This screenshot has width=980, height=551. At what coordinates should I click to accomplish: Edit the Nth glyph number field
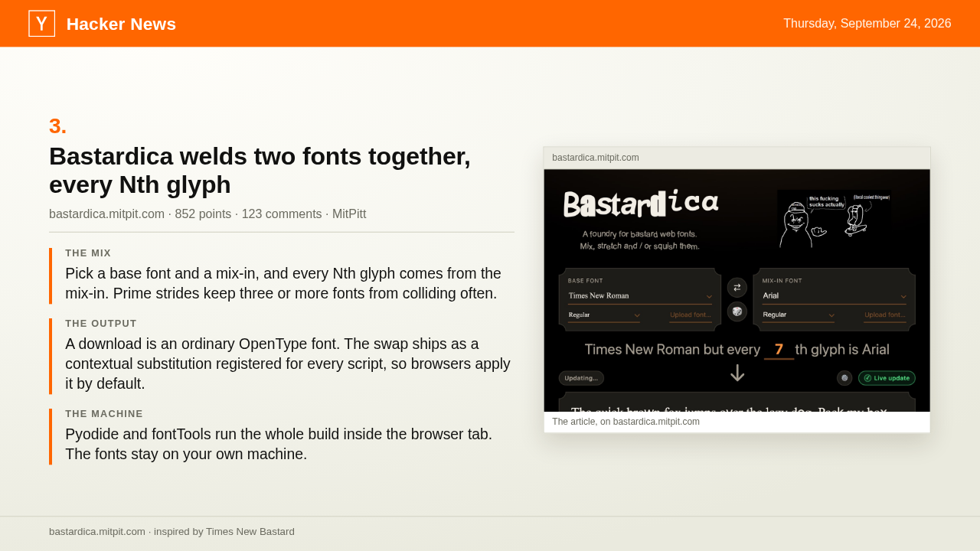pyautogui.click(x=779, y=350)
